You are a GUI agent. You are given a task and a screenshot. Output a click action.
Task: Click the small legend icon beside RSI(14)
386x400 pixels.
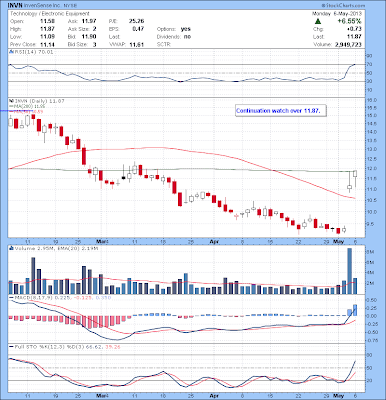[11, 52]
